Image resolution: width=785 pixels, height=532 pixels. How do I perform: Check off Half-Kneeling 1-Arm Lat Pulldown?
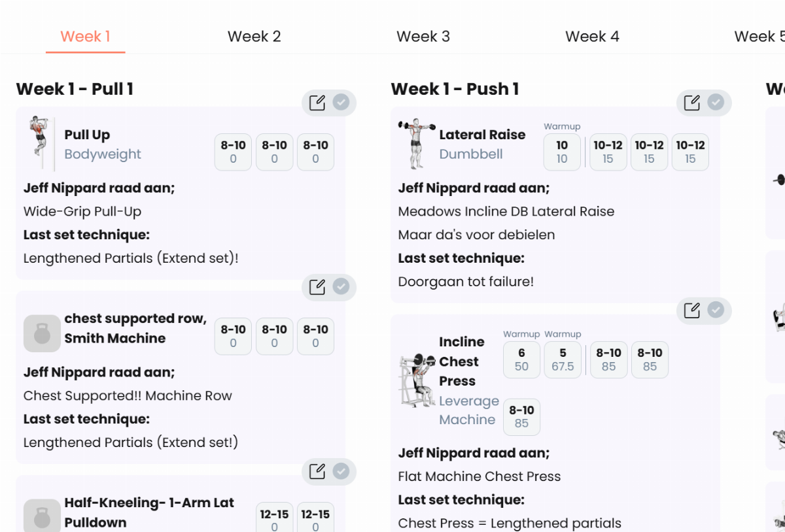341,471
